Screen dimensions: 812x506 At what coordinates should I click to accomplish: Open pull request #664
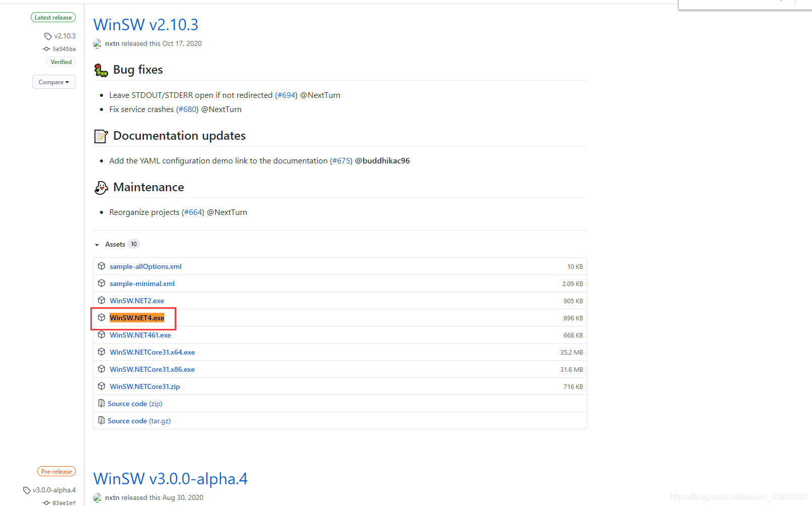[193, 212]
